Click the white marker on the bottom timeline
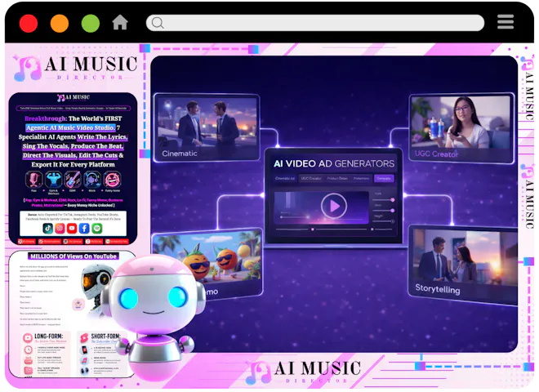This screenshot has width=539, height=392. click(372, 229)
